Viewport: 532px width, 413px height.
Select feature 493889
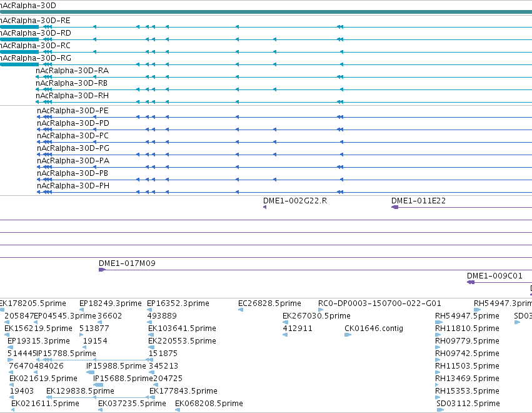[x=162, y=316]
